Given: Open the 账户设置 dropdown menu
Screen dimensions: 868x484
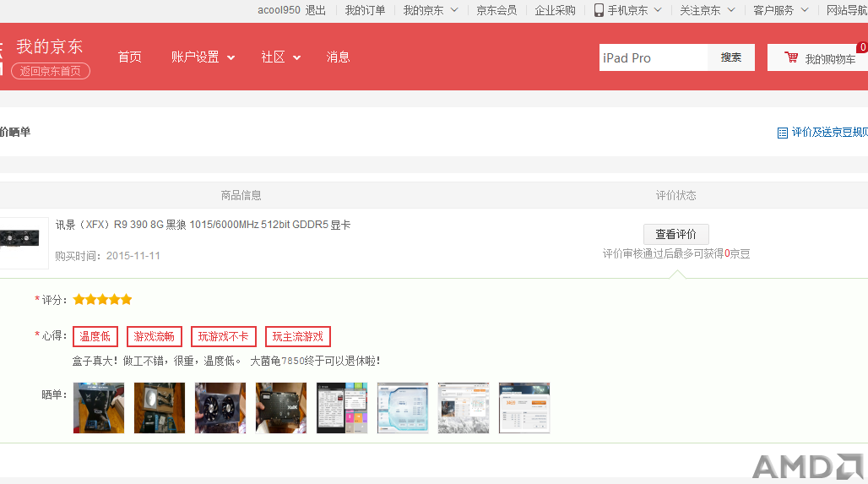Looking at the screenshot, I should 203,57.
